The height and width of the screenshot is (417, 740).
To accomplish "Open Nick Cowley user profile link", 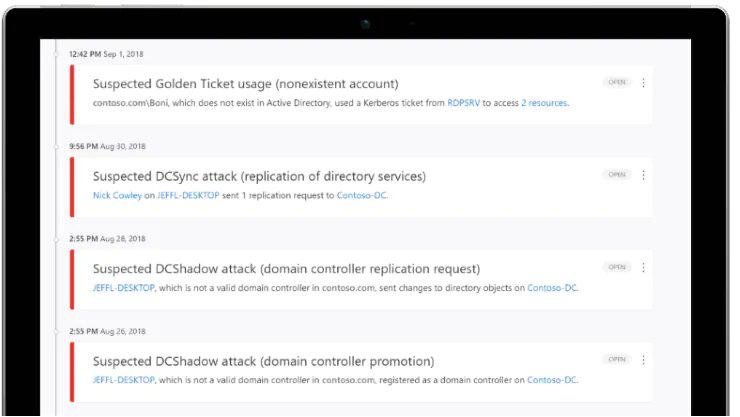I will point(117,195).
